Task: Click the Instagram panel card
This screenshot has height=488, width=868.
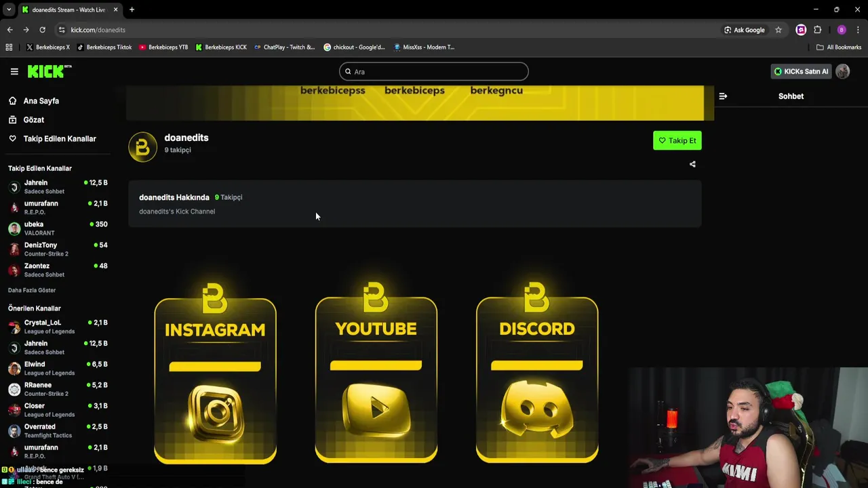Action: point(215,374)
